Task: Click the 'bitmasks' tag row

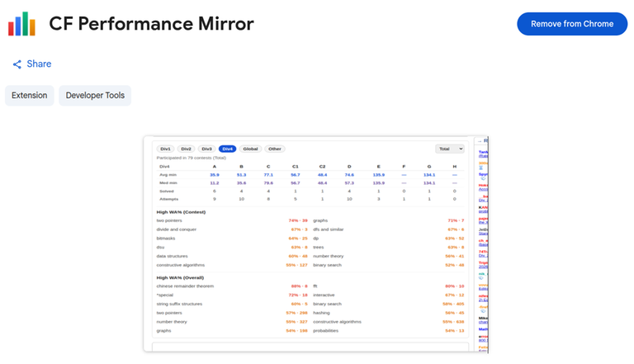Action: coord(232,239)
